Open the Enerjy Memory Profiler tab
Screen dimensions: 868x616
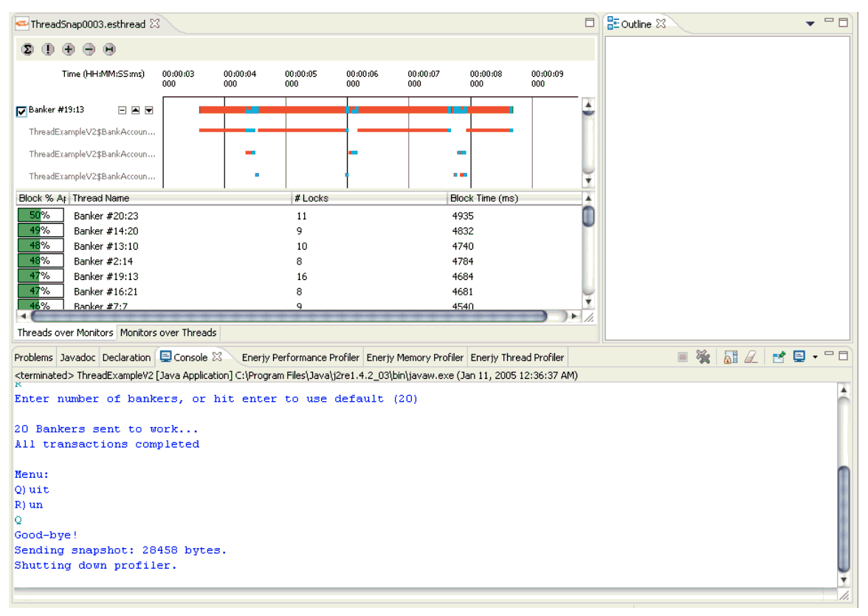(x=415, y=357)
